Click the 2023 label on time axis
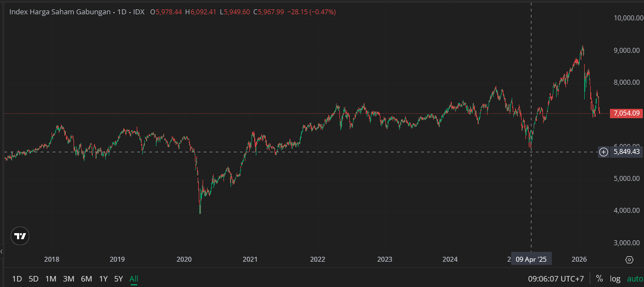Viewport: 644px width, 287px height. coord(384,260)
